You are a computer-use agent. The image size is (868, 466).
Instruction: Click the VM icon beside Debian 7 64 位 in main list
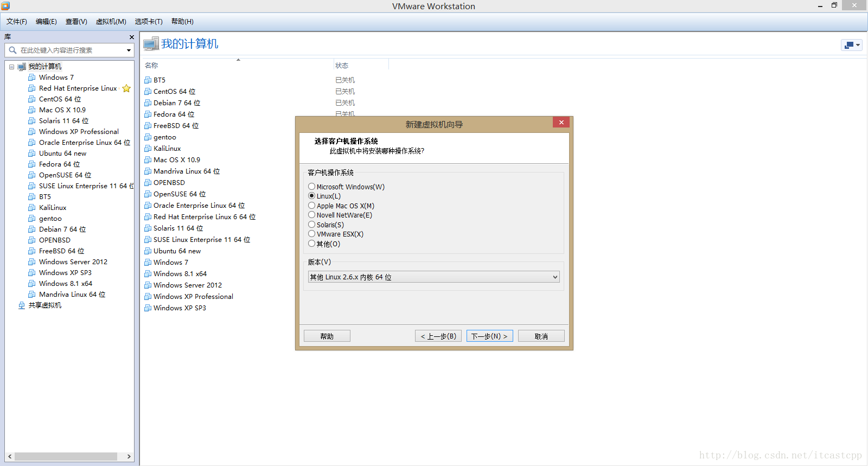tap(148, 103)
